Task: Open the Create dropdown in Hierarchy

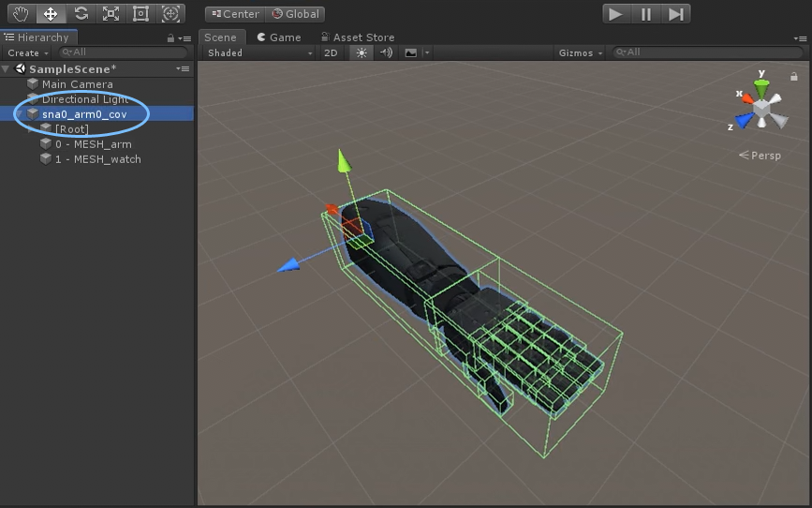Action: click(x=27, y=52)
